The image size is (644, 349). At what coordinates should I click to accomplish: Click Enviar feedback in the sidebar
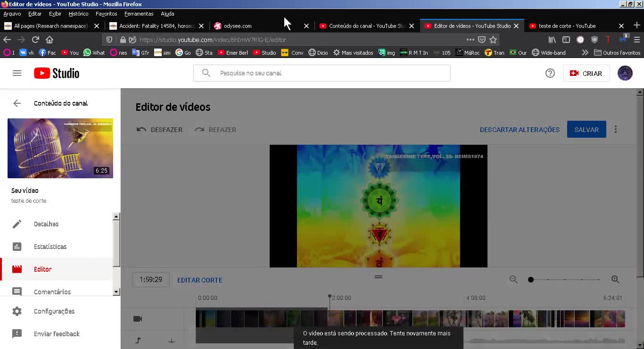pos(57,334)
